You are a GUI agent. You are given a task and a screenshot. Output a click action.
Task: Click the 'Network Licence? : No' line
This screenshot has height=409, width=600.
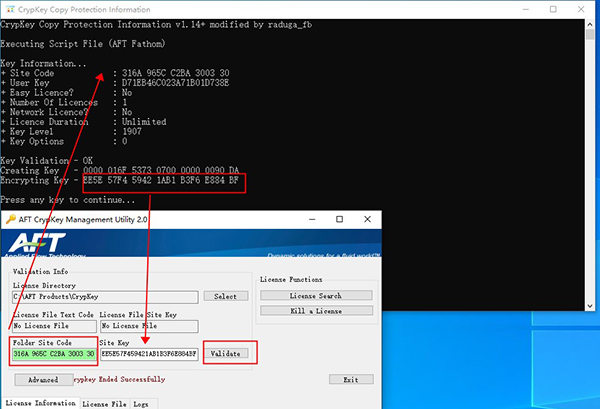(67, 112)
